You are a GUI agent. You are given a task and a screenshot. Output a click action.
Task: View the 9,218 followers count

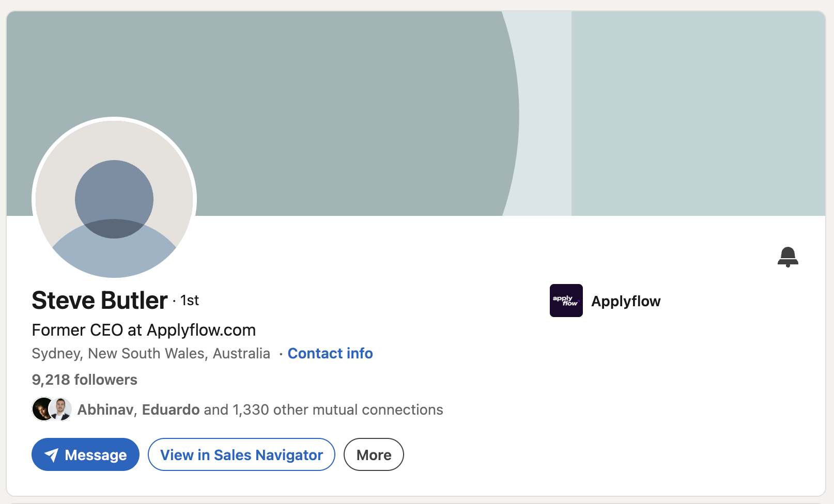(x=85, y=380)
